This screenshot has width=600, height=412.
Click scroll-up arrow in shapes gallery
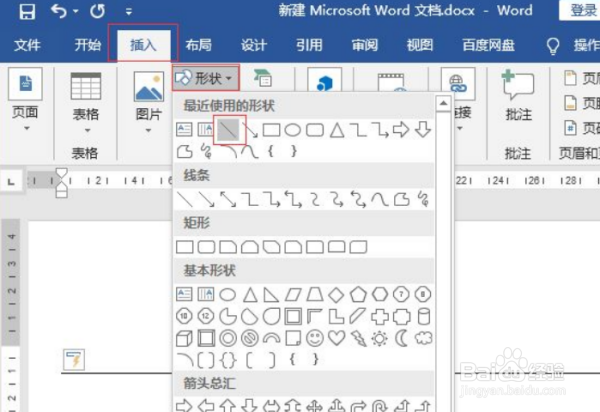coord(443,103)
